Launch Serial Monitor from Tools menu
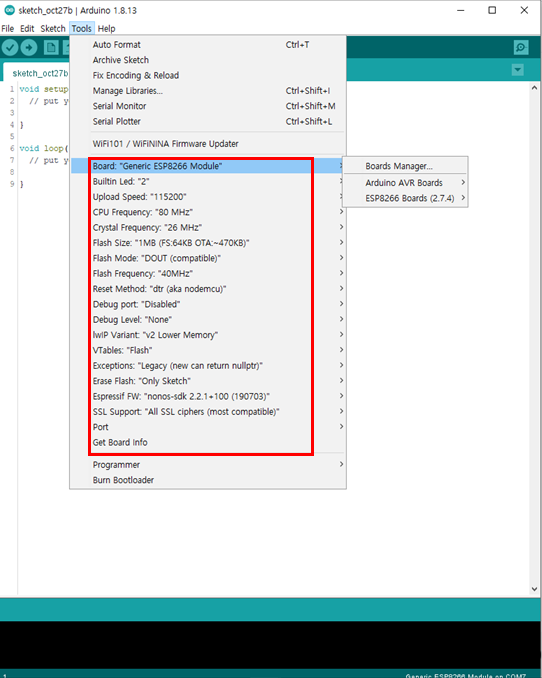The width and height of the screenshot is (542, 678). [x=208, y=106]
